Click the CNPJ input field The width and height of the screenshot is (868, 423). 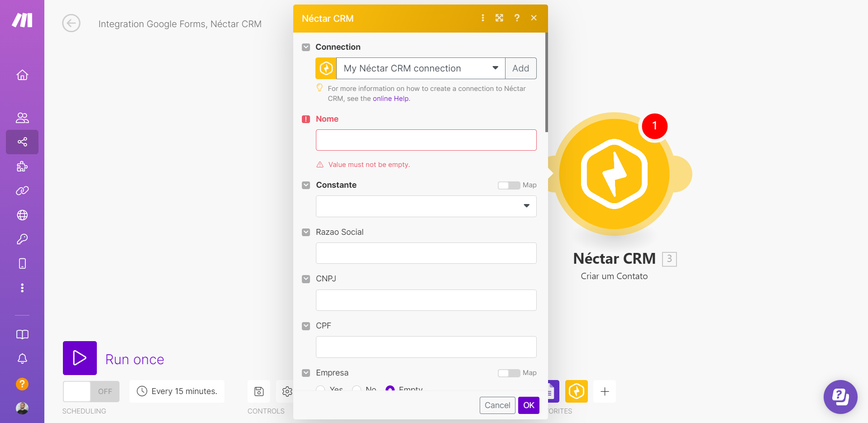[x=426, y=300]
